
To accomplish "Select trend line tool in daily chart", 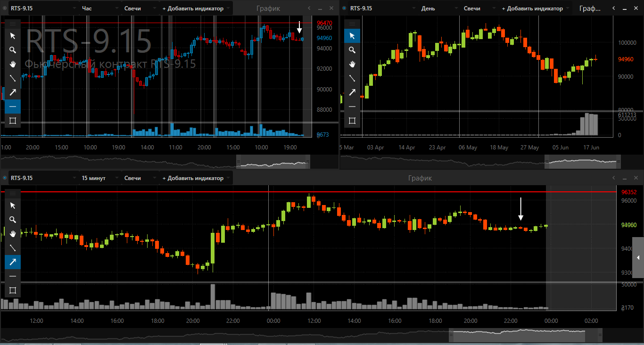I will 352,78.
